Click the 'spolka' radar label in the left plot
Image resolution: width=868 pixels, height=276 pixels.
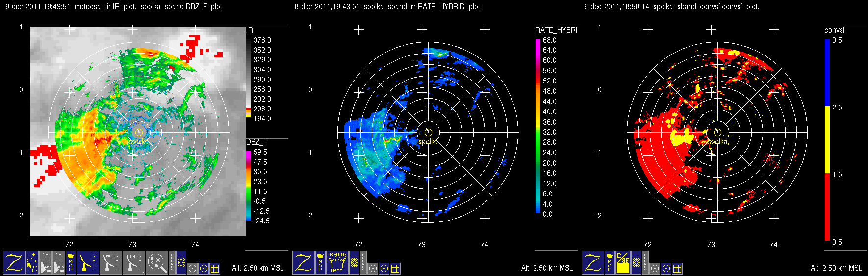(139, 141)
